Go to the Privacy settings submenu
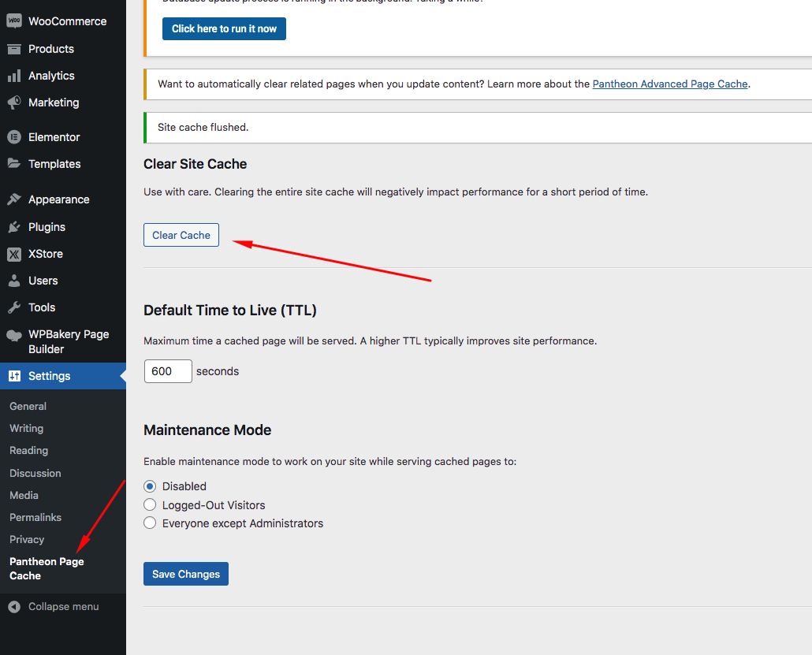812x655 pixels. coord(27,540)
